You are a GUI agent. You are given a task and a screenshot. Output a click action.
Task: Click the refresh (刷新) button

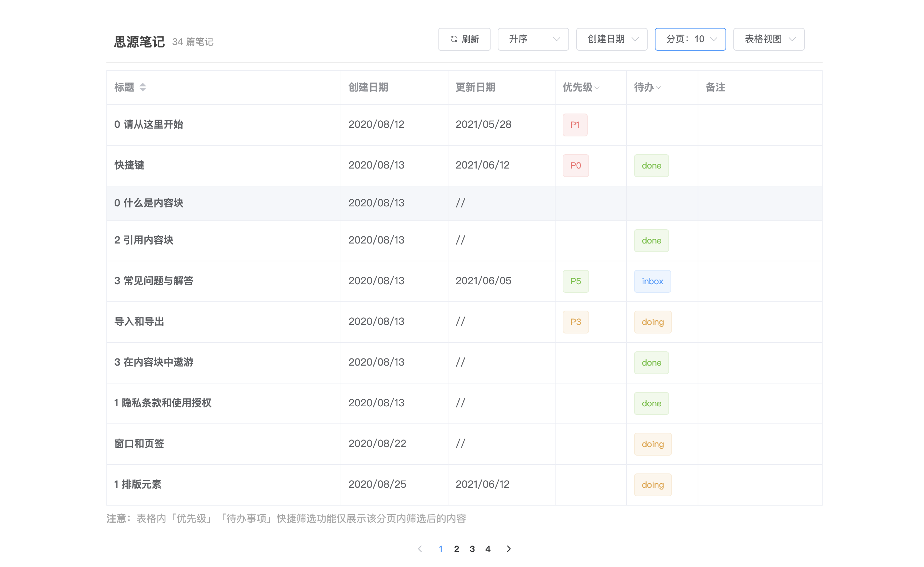[x=464, y=39]
